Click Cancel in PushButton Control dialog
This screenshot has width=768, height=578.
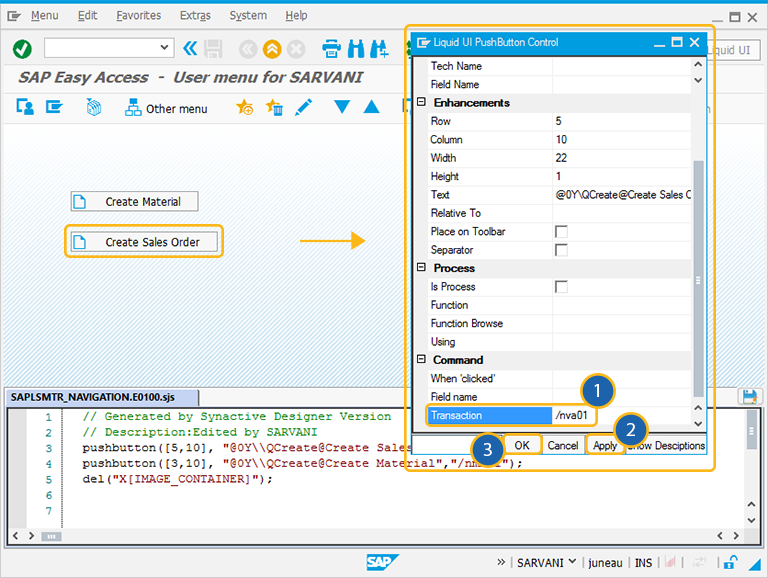pyautogui.click(x=563, y=445)
